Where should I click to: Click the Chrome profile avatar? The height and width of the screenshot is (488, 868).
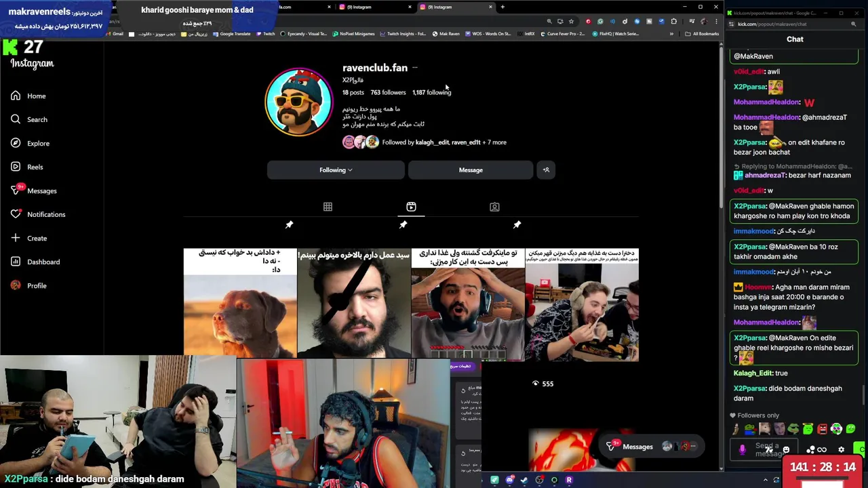coord(704,22)
